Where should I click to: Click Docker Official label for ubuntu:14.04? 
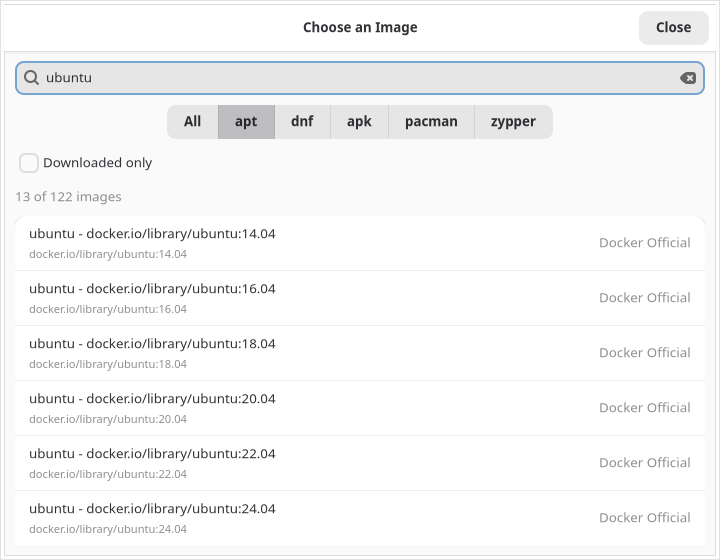tap(645, 243)
